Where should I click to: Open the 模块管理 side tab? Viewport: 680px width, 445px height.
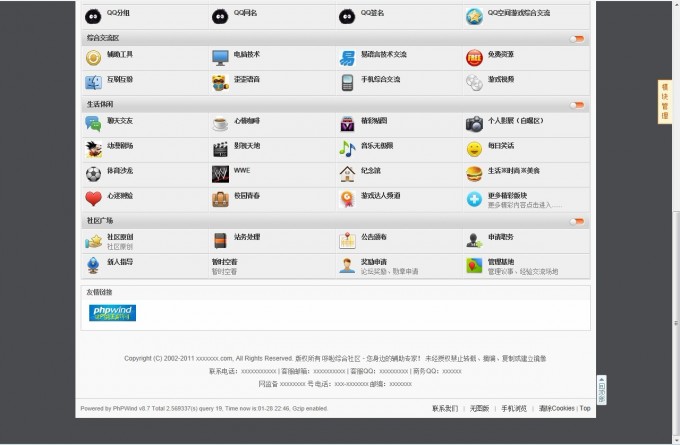point(664,102)
